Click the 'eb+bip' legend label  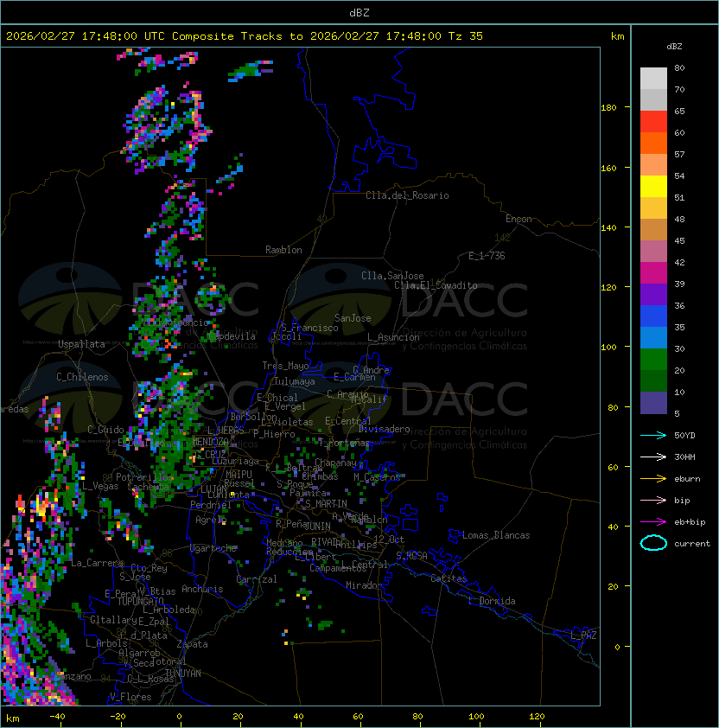coord(690,522)
